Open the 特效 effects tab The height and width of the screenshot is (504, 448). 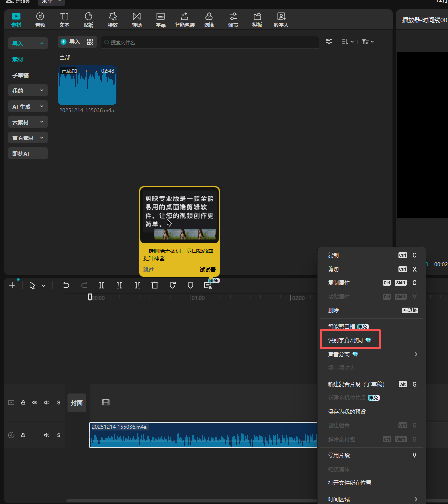113,20
